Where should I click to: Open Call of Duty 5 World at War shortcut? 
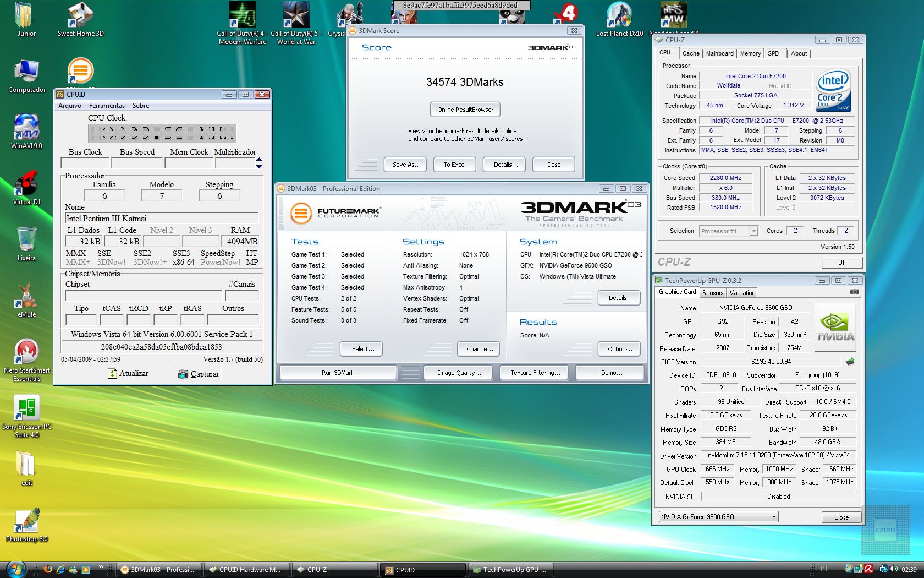(x=296, y=23)
